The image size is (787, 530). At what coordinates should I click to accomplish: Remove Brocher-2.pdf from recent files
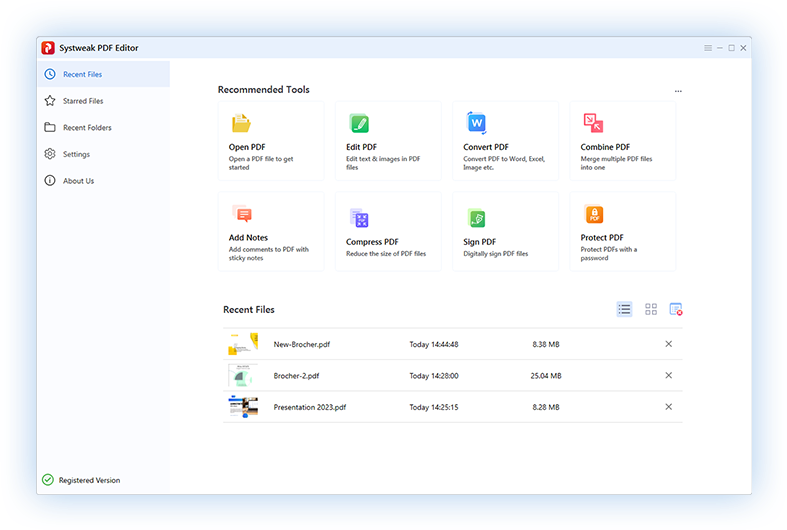669,375
